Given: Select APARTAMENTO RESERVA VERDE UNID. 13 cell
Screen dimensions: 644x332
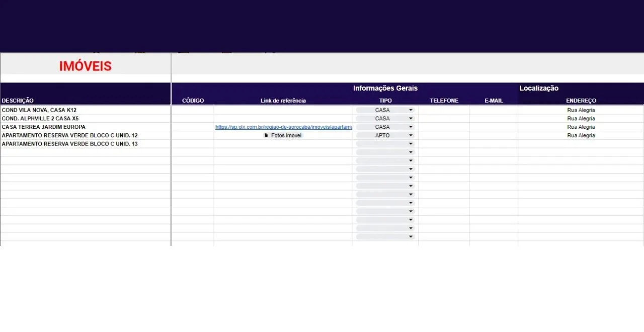Looking at the screenshot, I should point(69,144).
